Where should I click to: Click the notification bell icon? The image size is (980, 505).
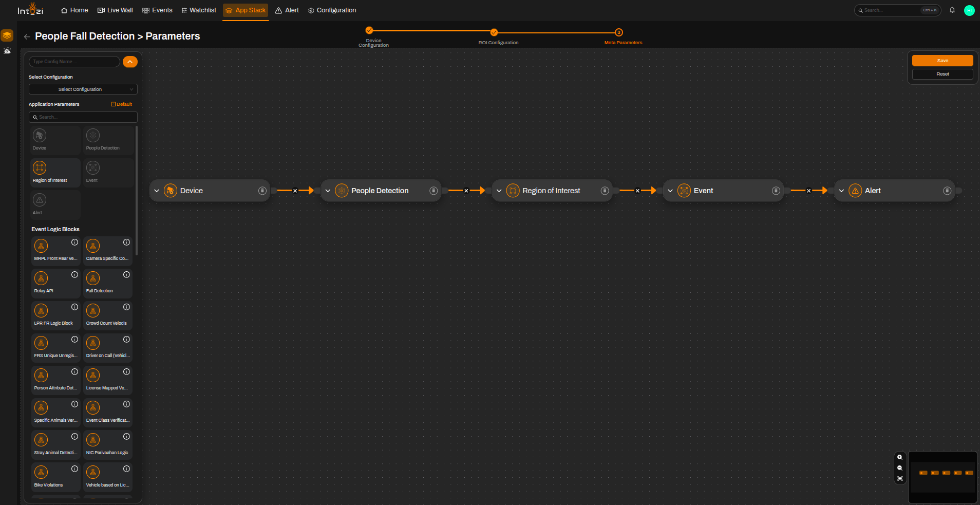[952, 10]
